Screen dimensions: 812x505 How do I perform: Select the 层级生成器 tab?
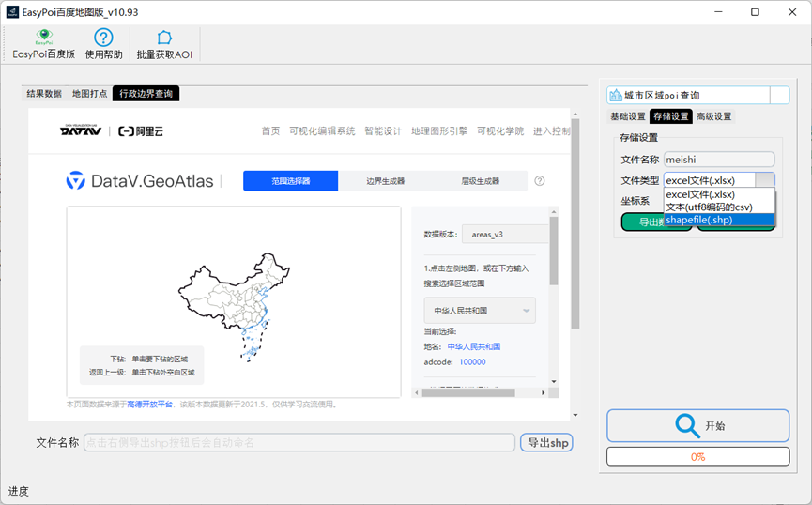(480, 181)
